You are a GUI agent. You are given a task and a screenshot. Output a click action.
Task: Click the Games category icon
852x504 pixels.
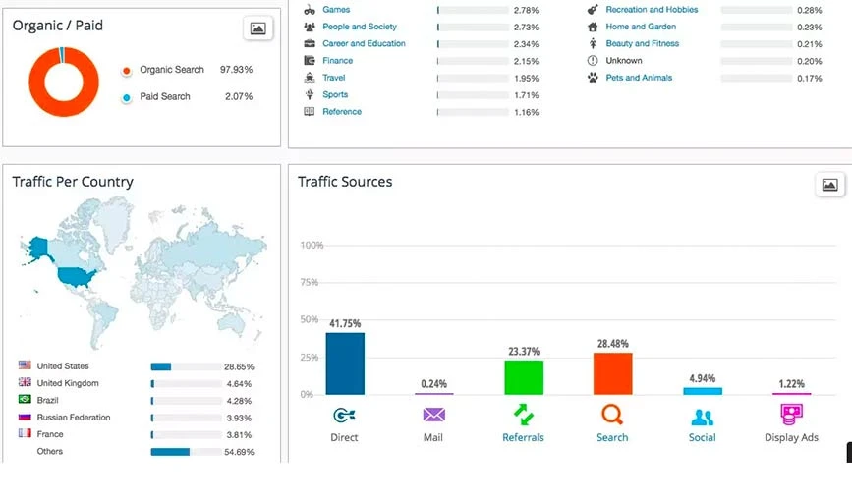click(x=310, y=10)
